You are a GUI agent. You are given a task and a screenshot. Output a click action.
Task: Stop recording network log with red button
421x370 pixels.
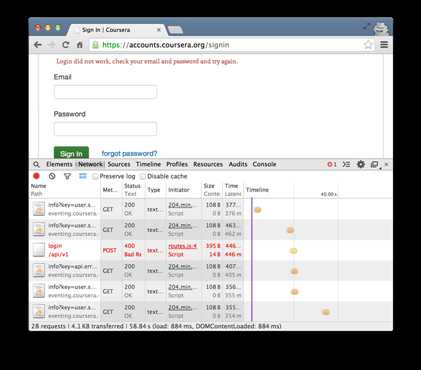(36, 176)
